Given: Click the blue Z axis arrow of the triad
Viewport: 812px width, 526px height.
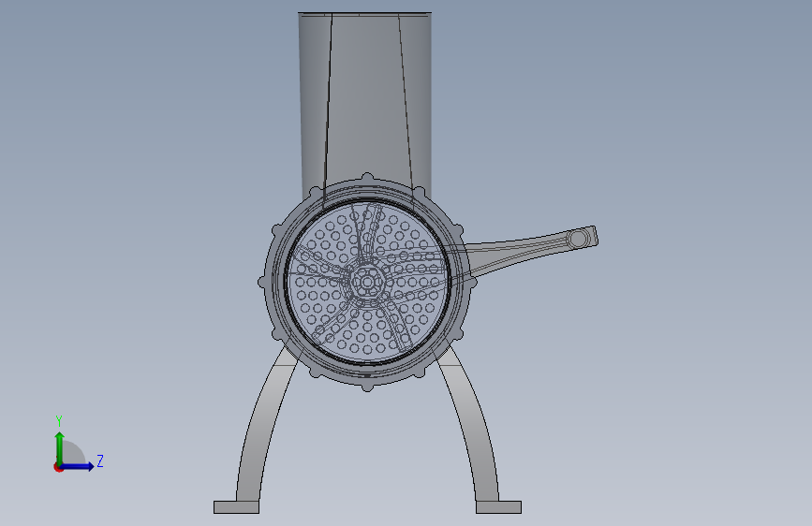Looking at the screenshot, I should (x=77, y=466).
